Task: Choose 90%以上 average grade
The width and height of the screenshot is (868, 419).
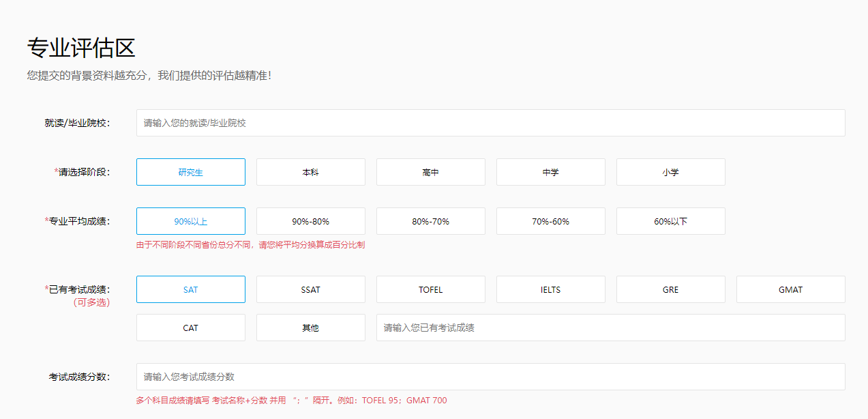Action: click(191, 221)
